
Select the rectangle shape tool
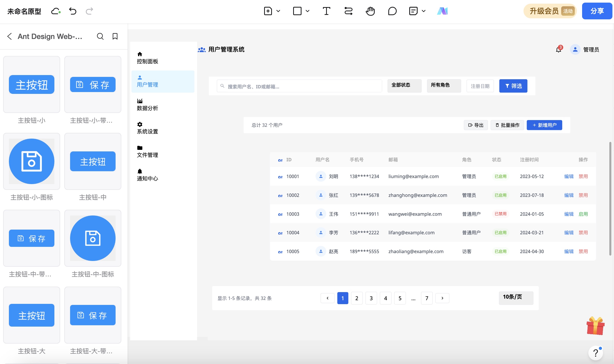(297, 11)
